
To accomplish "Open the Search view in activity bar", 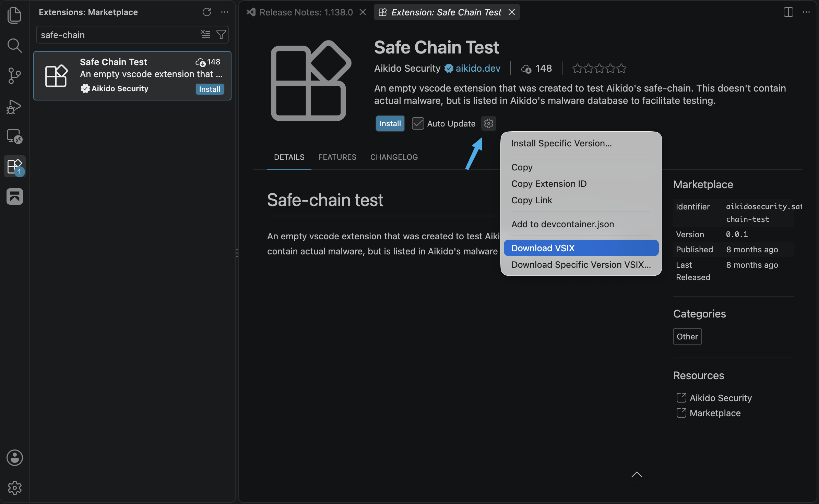I will (14, 45).
